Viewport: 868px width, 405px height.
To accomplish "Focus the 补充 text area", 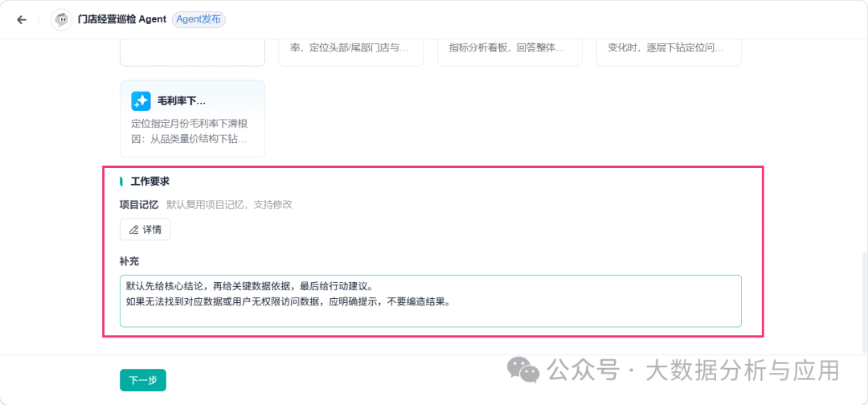I will pyautogui.click(x=431, y=301).
